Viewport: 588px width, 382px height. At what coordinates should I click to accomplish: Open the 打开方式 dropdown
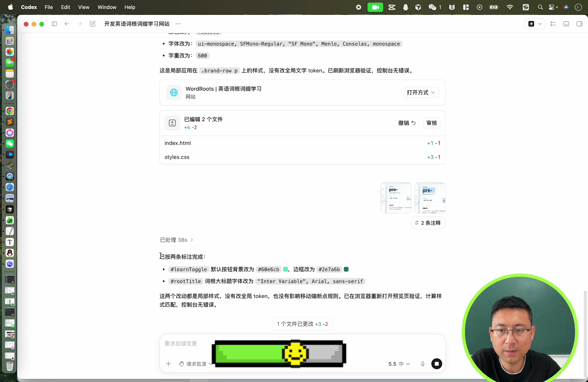421,92
